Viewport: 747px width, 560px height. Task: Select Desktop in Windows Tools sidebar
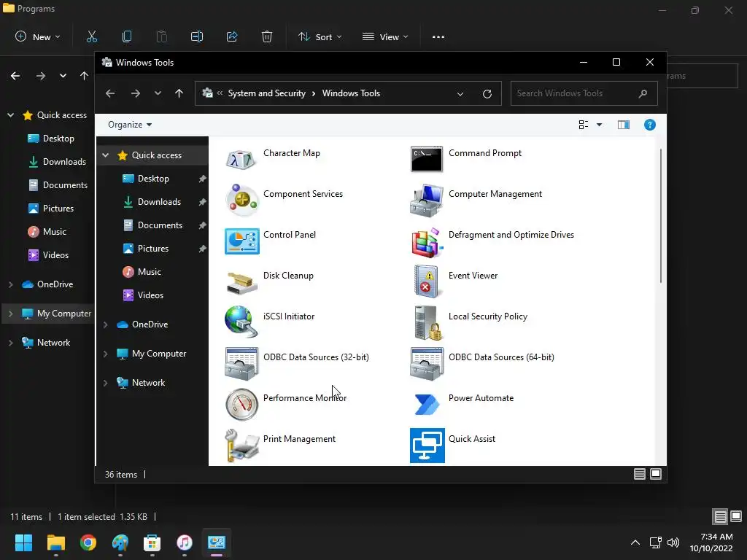152,179
